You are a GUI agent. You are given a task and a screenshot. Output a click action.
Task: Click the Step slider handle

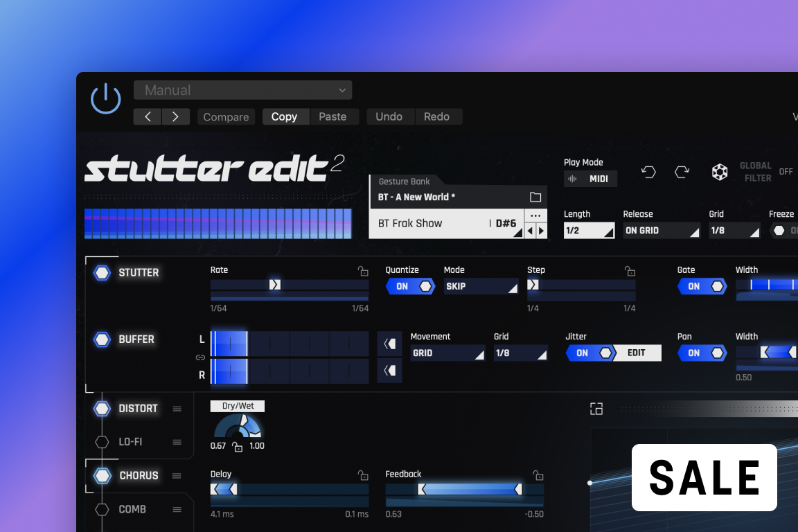click(x=533, y=285)
